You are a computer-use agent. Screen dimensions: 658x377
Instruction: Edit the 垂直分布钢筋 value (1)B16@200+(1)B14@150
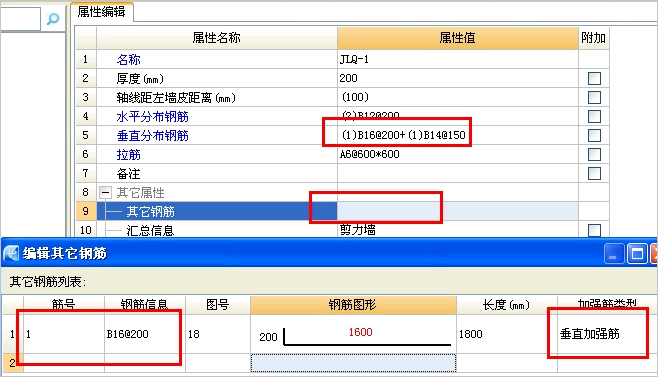458,135
